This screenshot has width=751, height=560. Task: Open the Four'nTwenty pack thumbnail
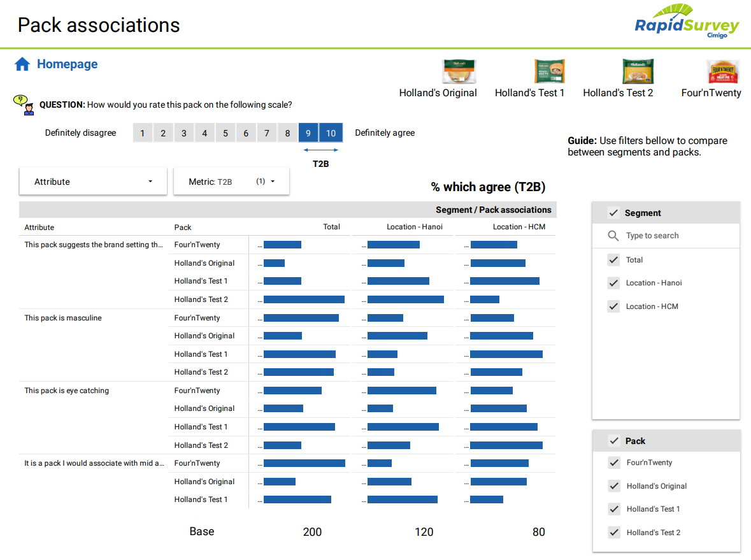click(x=723, y=71)
